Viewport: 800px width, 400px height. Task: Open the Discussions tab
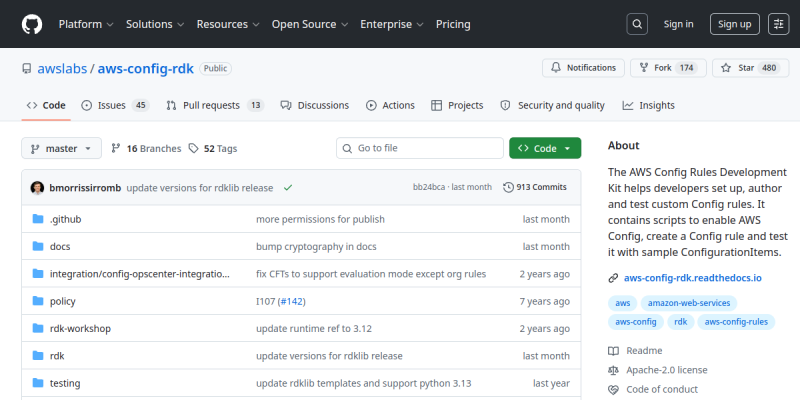pos(314,105)
